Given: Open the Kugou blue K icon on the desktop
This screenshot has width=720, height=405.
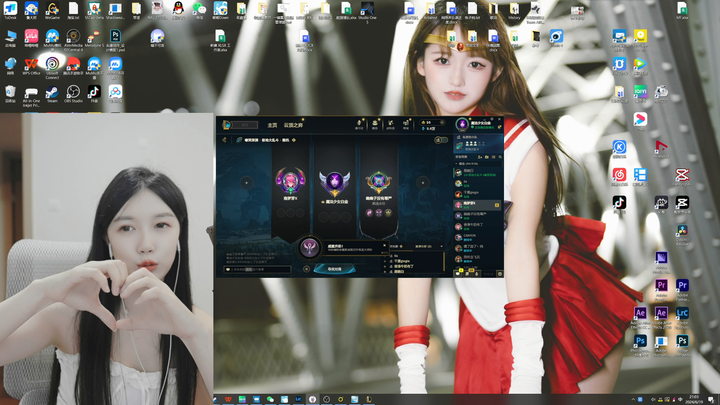Looking at the screenshot, I should (619, 149).
